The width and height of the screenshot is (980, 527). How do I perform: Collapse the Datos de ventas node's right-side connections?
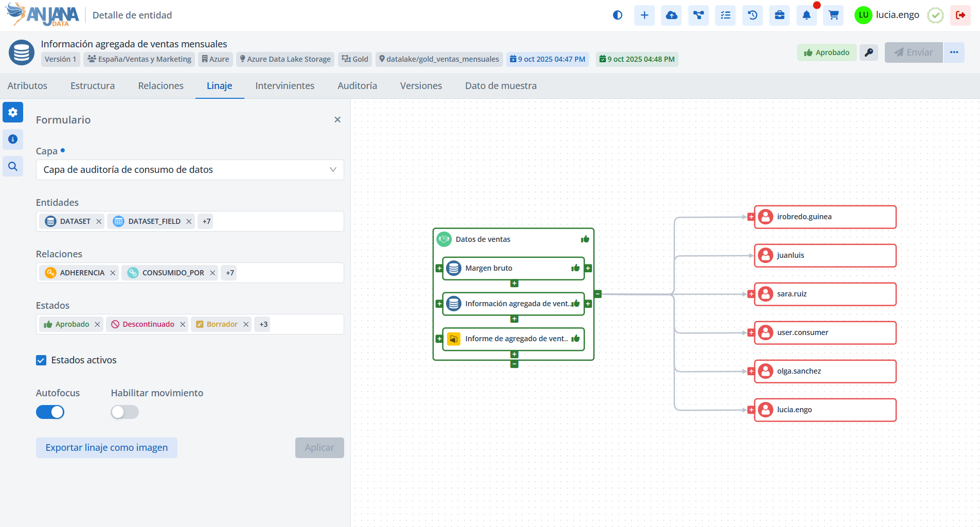(598, 294)
